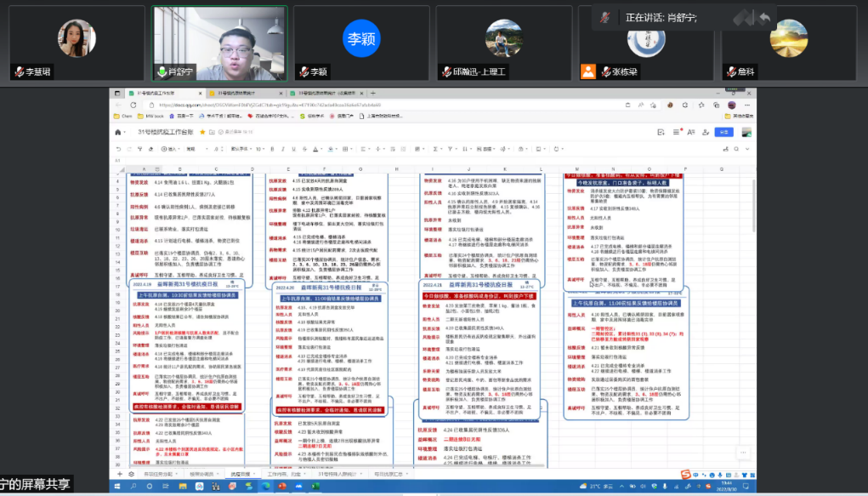This screenshot has width=868, height=496.
Task: Open Excel from the taskbar
Action: (x=315, y=486)
